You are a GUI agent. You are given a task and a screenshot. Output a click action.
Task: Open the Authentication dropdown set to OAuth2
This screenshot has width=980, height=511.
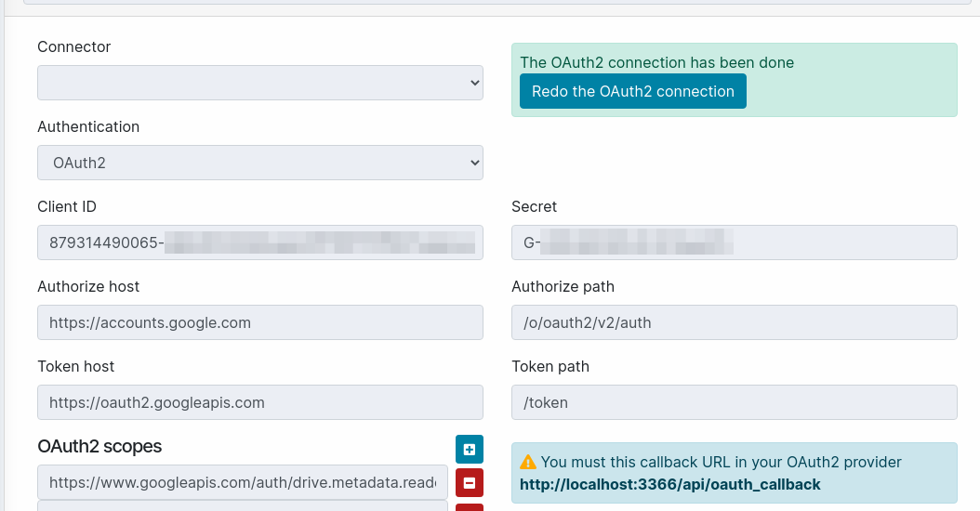pos(260,163)
